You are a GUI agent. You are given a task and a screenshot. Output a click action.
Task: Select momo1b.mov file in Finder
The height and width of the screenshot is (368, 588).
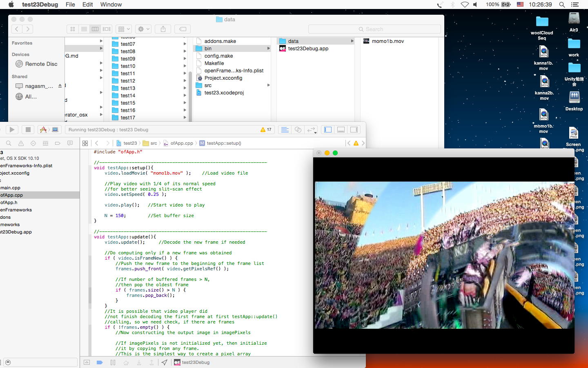coord(387,41)
